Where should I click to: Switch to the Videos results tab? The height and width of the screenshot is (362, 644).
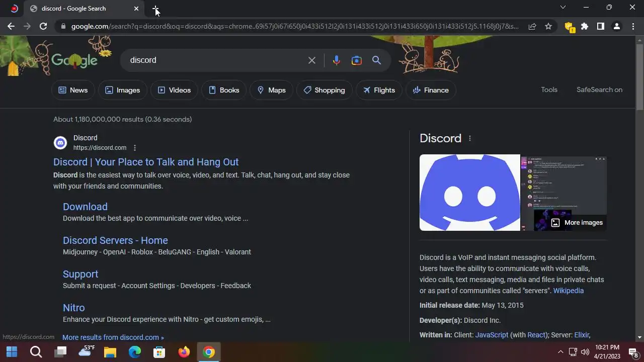tap(174, 90)
